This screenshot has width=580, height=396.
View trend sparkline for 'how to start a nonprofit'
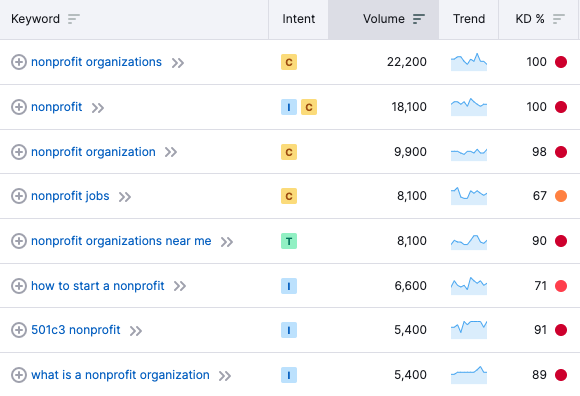(469, 286)
